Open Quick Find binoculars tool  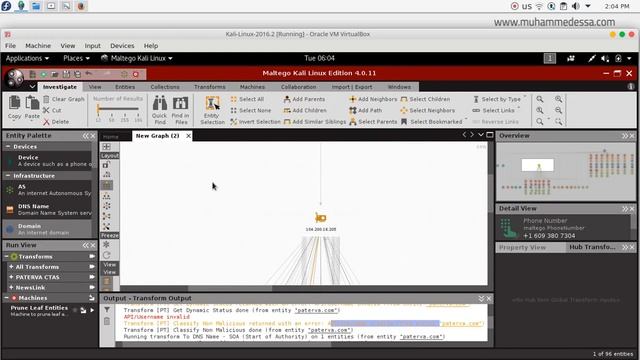pos(160,110)
